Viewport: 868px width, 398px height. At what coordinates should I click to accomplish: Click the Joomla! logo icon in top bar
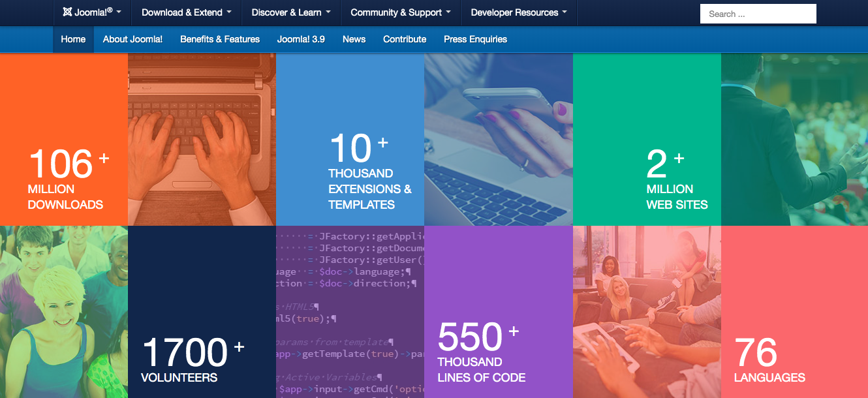pyautogui.click(x=67, y=12)
